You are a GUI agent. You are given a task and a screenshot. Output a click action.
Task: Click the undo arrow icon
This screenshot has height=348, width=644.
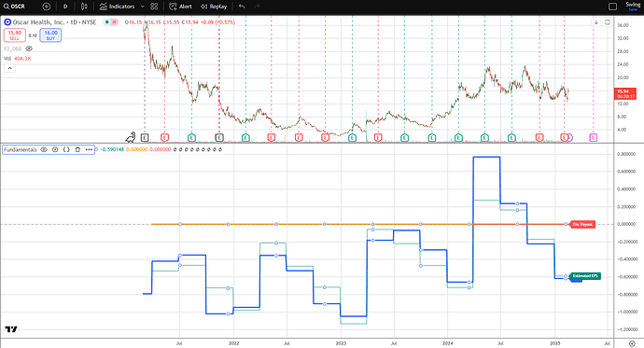[x=242, y=7]
